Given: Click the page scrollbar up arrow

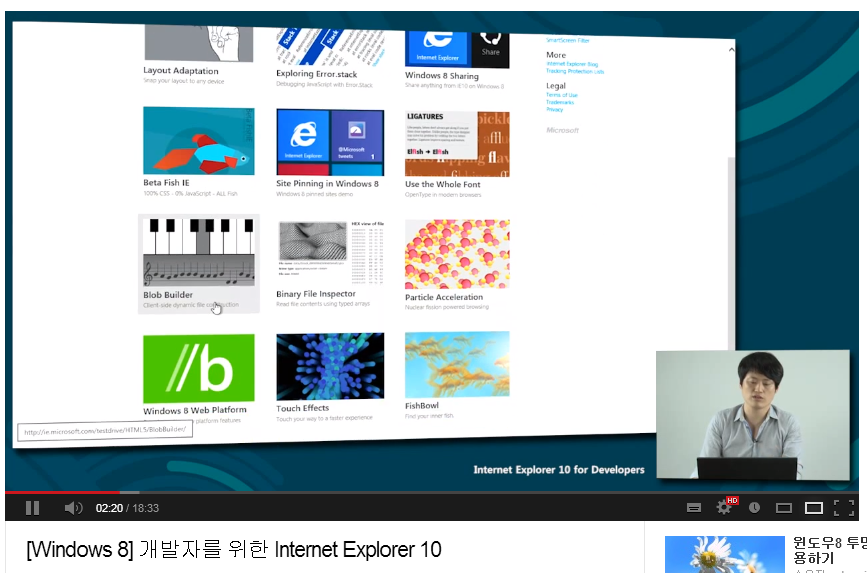Looking at the screenshot, I should pos(731,49).
